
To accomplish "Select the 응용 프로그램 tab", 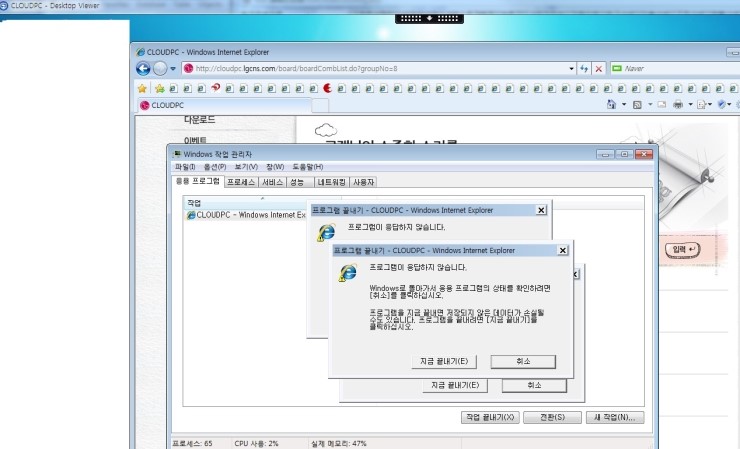I will click(x=198, y=181).
